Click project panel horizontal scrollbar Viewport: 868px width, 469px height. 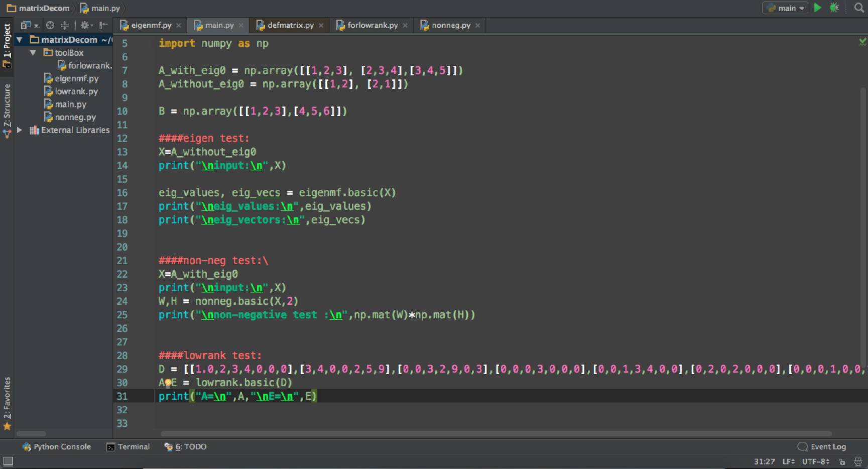31,433
